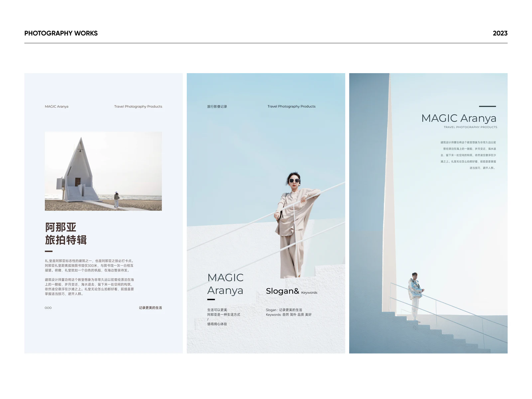Viewport: 532px width, 399px height.
Task: Click the MAGIC Aranya title on right poster
Action: (x=459, y=118)
